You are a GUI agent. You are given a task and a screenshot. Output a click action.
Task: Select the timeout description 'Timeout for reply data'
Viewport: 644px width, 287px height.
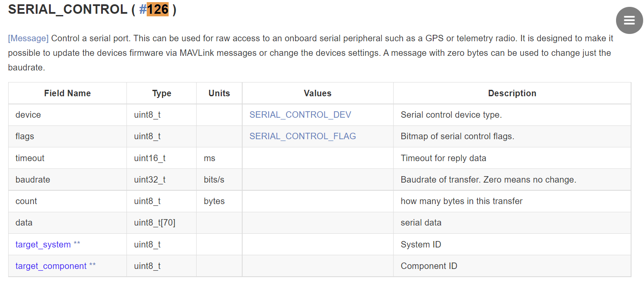[x=443, y=158]
